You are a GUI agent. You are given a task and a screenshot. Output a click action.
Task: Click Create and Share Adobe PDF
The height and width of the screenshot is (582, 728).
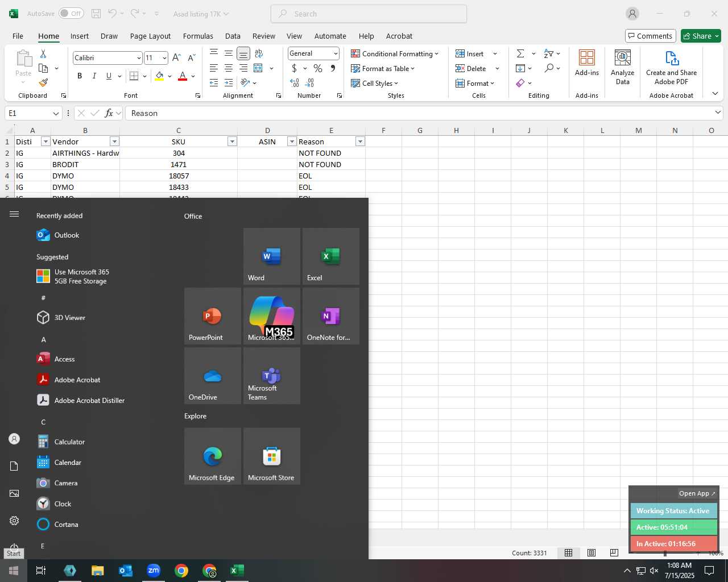tap(671, 67)
